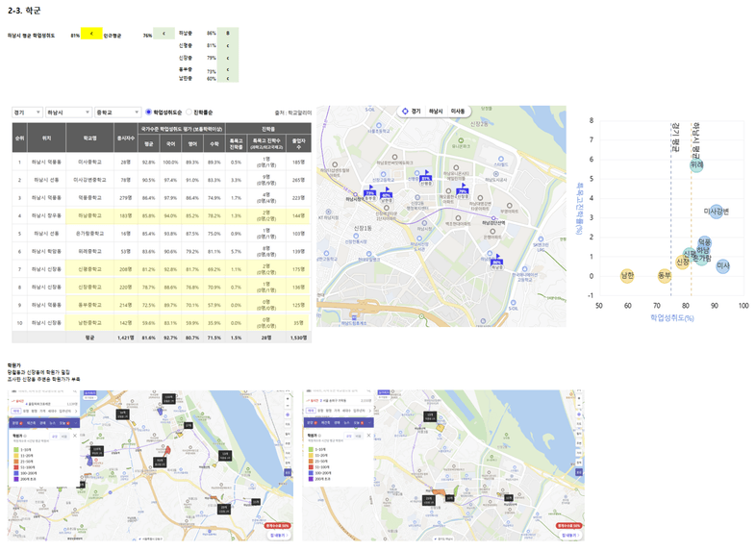Select the 진학률순 radio button
Screen dimensions: 756x551
click(189, 113)
